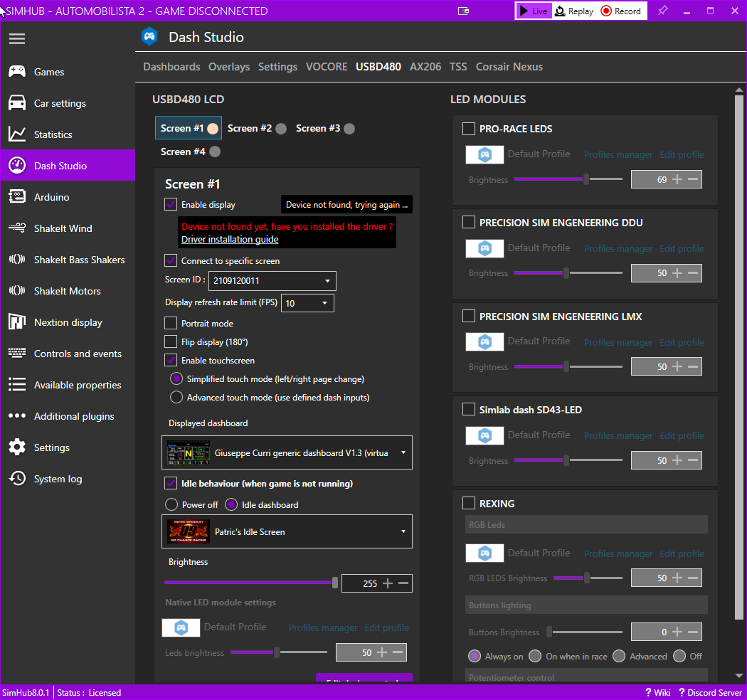Open Controls and events keyboard icon
This screenshot has height=700, width=747.
[x=17, y=353]
